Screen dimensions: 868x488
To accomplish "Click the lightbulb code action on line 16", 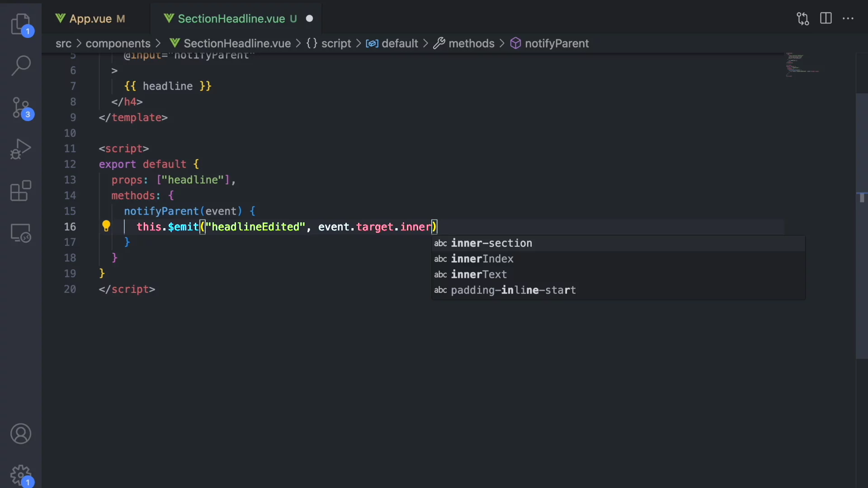I will click(106, 226).
